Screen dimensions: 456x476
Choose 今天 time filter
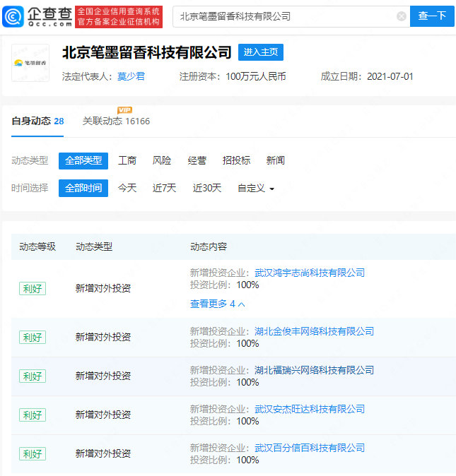tap(127, 189)
